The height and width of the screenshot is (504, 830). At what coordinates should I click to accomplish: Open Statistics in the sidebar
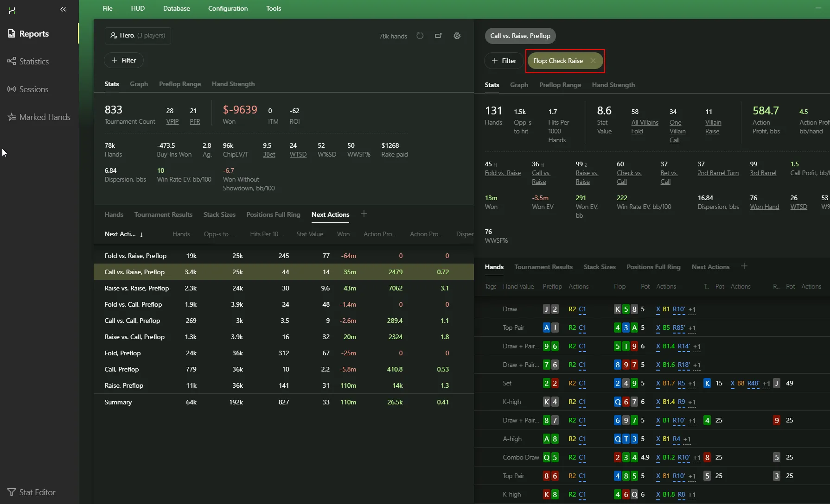coord(34,61)
